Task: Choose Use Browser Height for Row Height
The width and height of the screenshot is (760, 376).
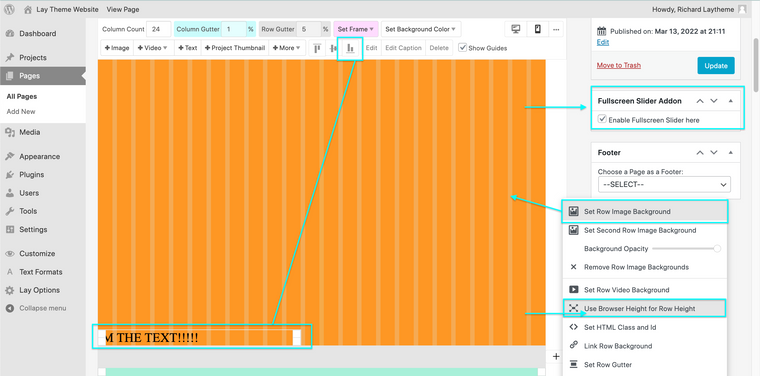Action: [x=645, y=308]
